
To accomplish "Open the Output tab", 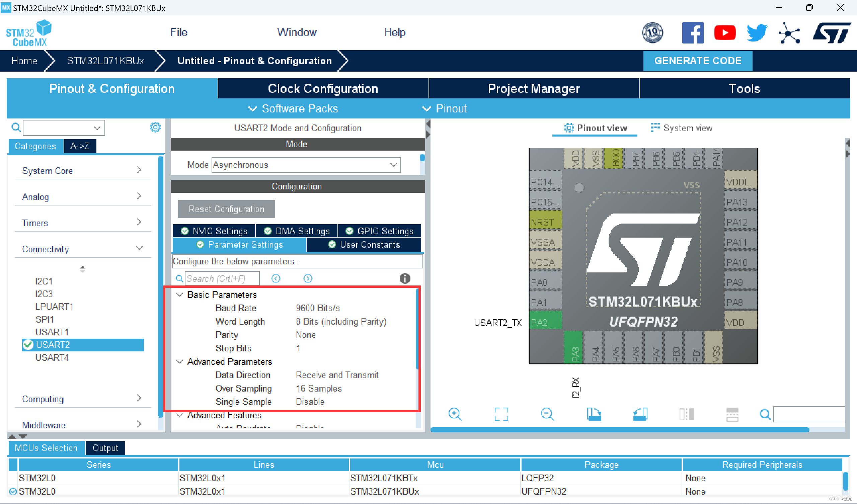I will click(105, 448).
